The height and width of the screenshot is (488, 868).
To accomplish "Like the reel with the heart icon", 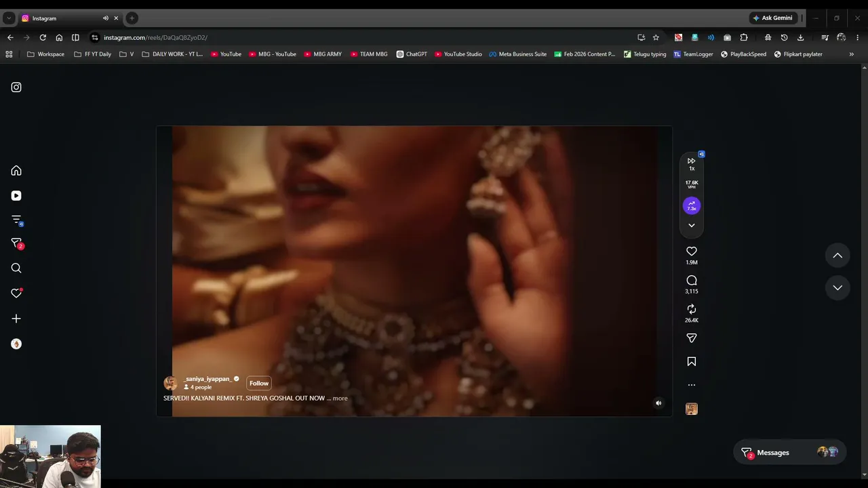I will pos(692,251).
